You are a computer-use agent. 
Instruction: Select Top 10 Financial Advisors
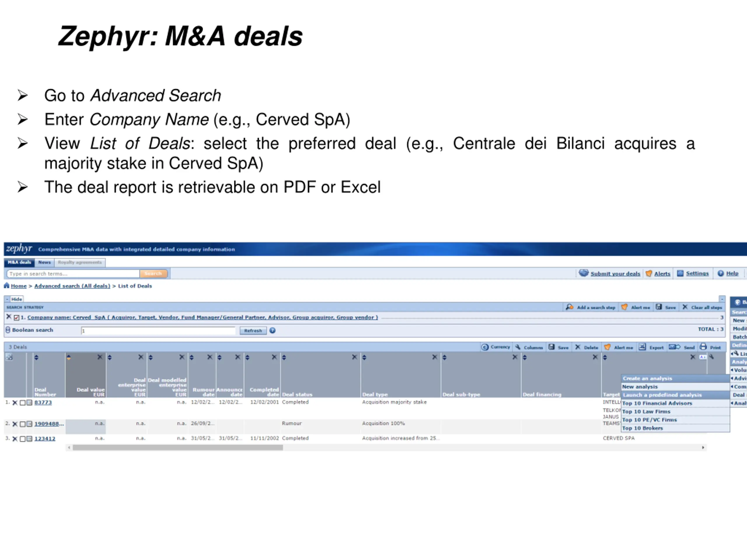point(676,403)
